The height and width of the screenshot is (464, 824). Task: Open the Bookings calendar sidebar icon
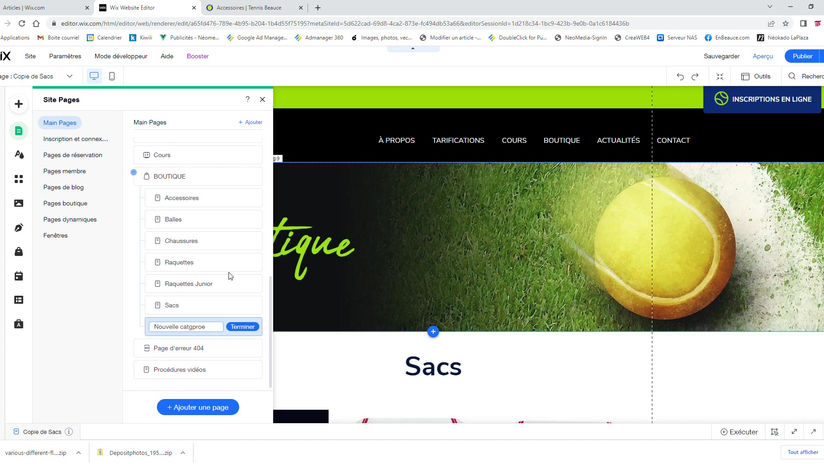pos(19,276)
